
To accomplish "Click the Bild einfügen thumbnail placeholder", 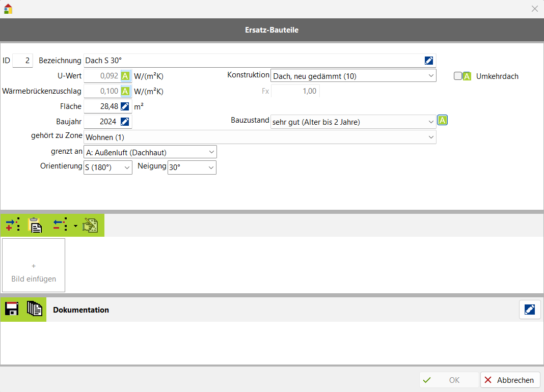I will (34, 265).
